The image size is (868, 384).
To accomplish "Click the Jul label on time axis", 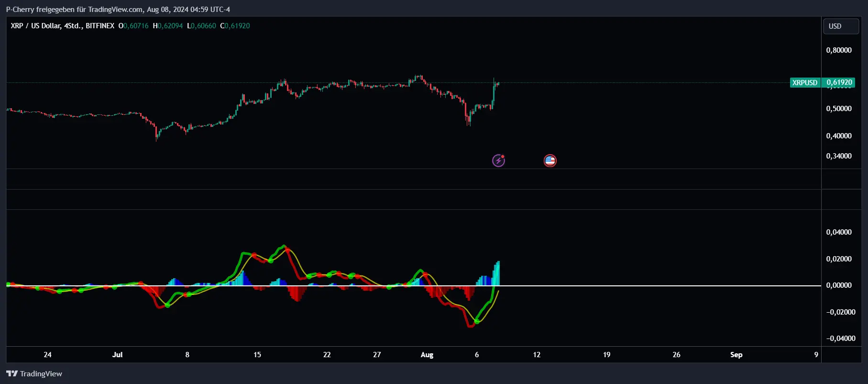I will [x=117, y=355].
